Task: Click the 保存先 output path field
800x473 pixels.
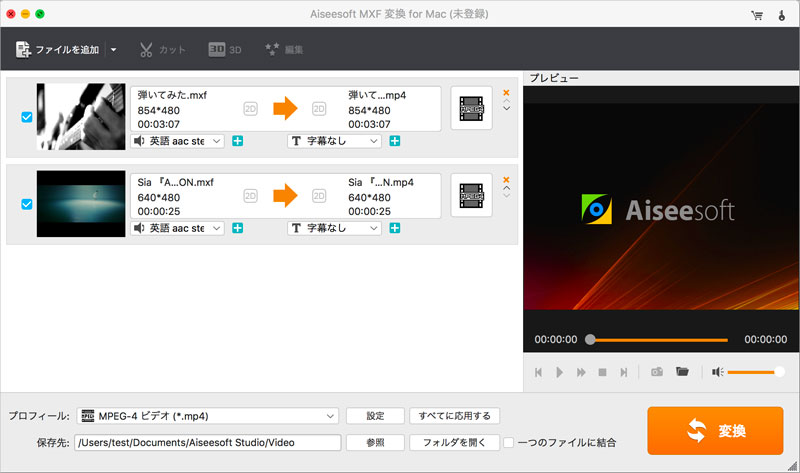Action: 208,442
